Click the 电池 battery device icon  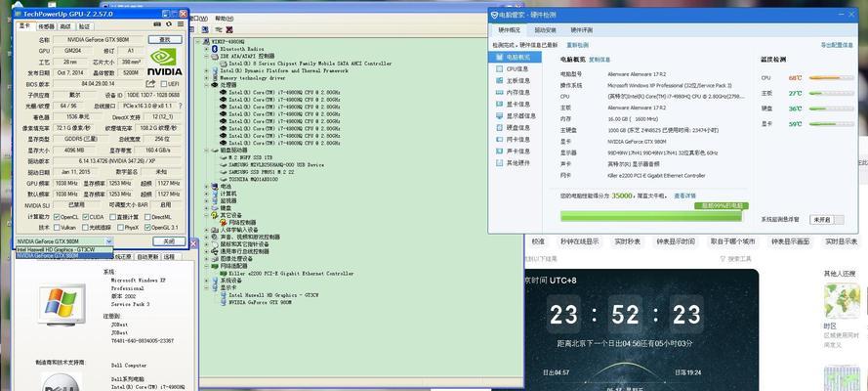click(x=216, y=186)
